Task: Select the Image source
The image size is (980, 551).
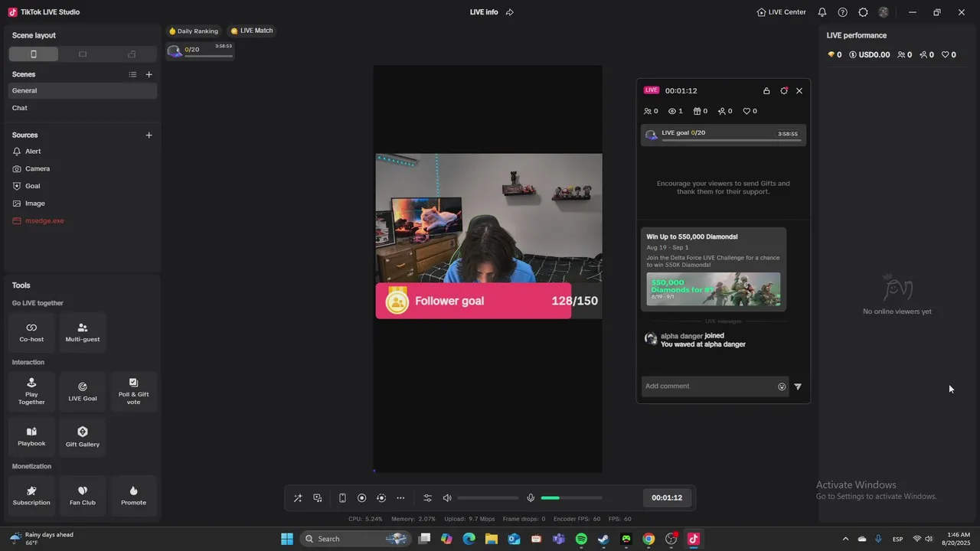Action: (83, 204)
